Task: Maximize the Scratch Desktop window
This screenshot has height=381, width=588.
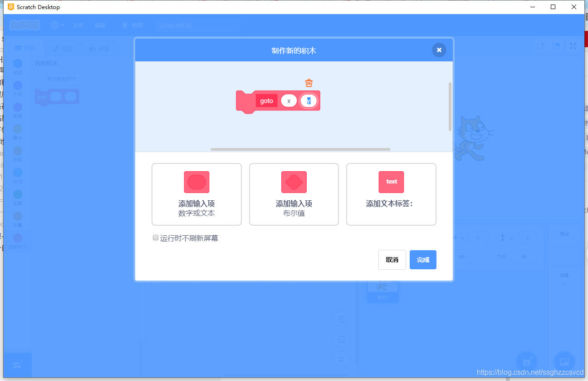Action: pos(553,7)
